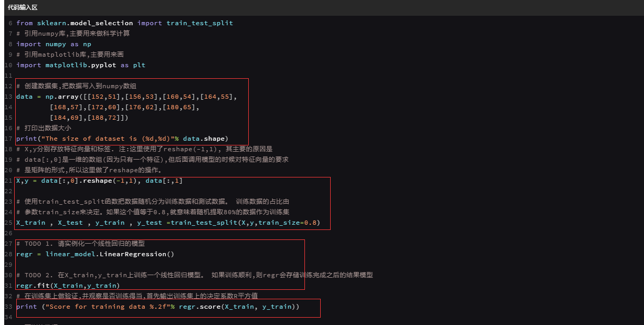This screenshot has height=325, width=644.
Task: Click line 19 comment about data[:,0]
Action: [152, 160]
